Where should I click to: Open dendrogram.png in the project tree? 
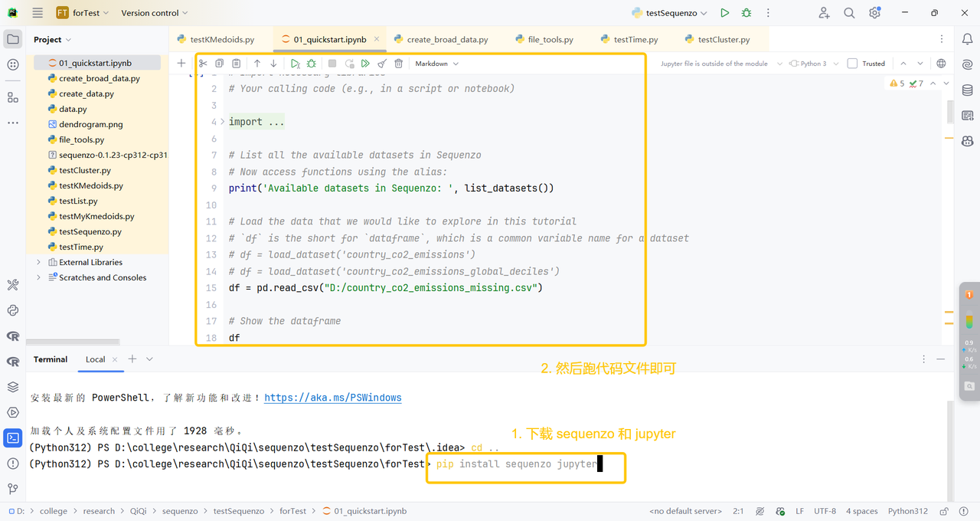pyautogui.click(x=90, y=124)
